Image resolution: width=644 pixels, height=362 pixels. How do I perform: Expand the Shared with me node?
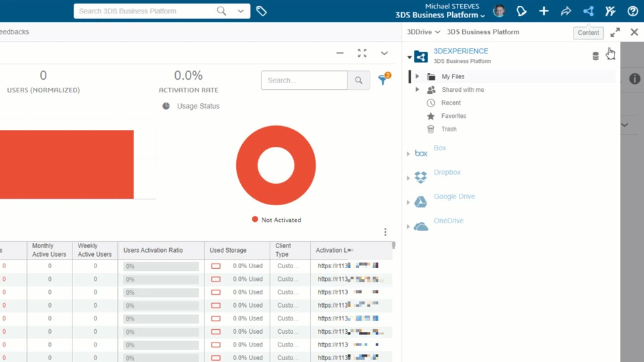(x=417, y=89)
